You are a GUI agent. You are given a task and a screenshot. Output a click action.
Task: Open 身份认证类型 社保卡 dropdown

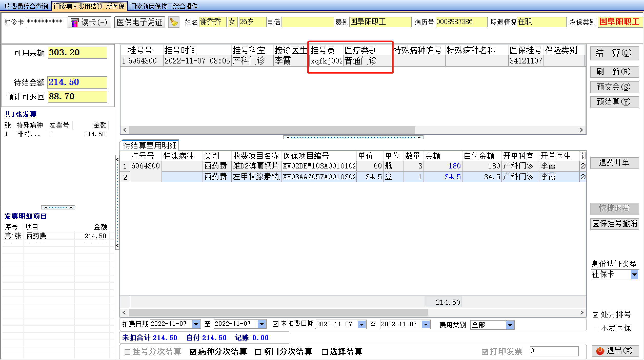coord(634,275)
